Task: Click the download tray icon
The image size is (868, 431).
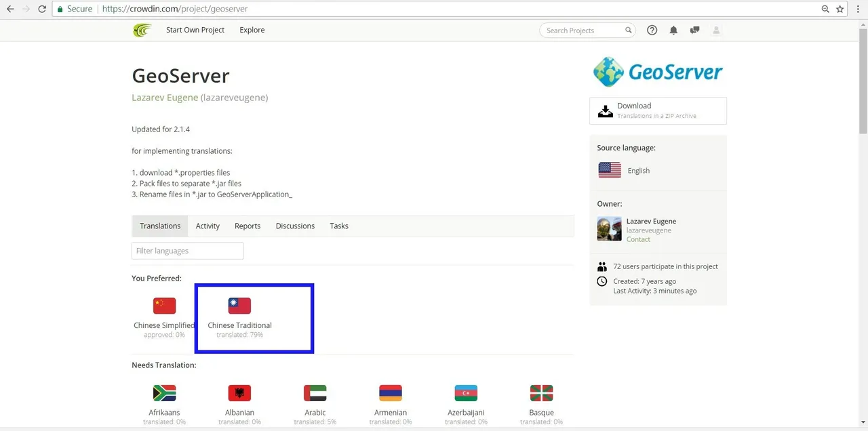Action: point(605,110)
